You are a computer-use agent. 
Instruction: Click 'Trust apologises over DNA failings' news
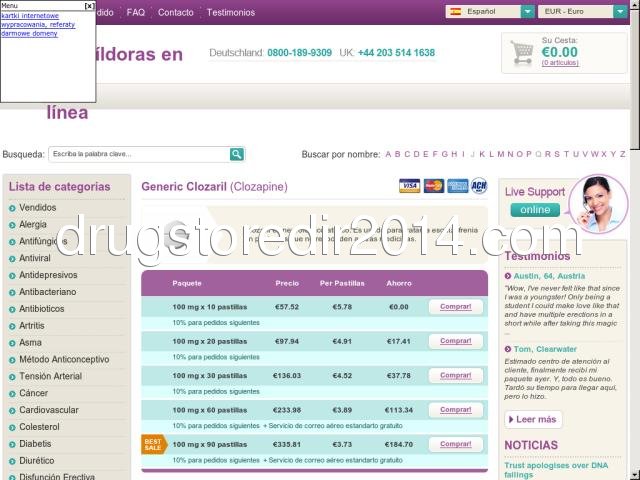point(557,470)
